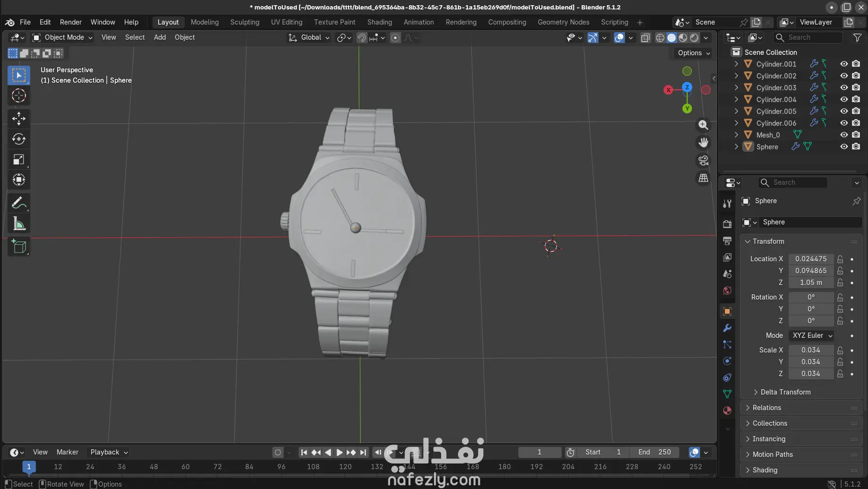Activate the Transform tool
The width and height of the screenshot is (868, 489).
pos(19,180)
